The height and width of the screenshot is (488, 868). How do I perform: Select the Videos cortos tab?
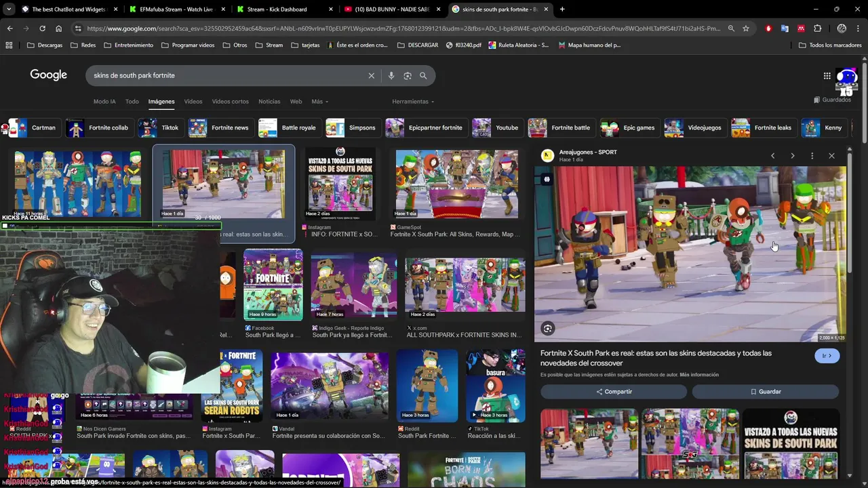(231, 102)
